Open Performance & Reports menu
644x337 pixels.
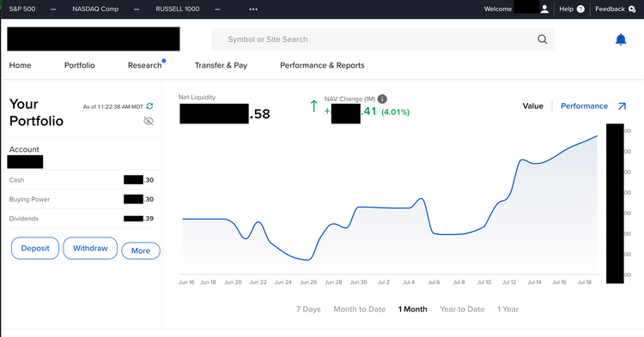[322, 65]
